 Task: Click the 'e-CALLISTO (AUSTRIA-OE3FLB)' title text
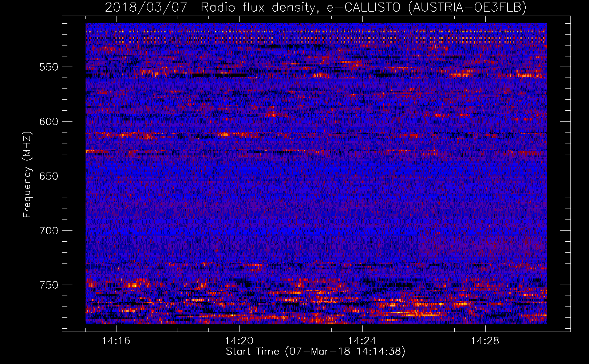tap(427, 8)
